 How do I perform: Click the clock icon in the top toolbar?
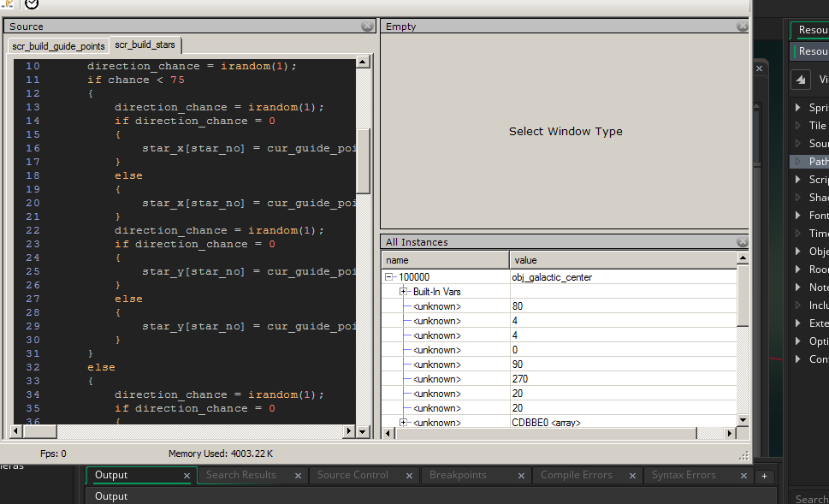click(31, 5)
